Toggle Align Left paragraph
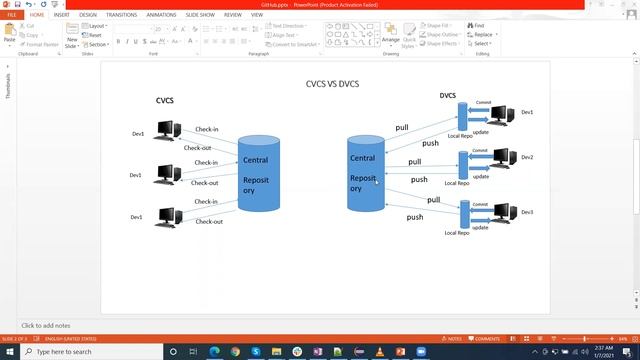The height and width of the screenshot is (360, 640). point(206,41)
